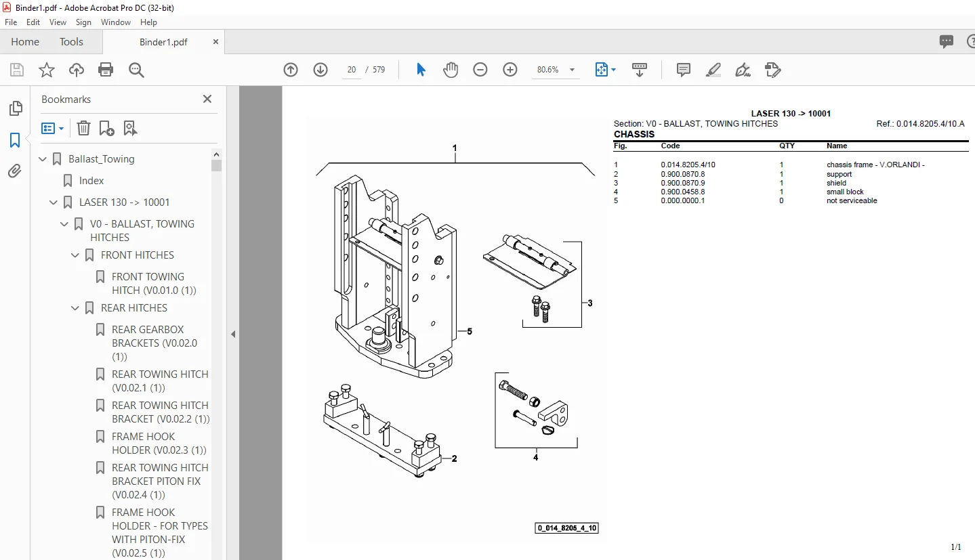Click the stamp/redact tool icon
Image resolution: width=975 pixels, height=560 pixels.
pyautogui.click(x=773, y=70)
